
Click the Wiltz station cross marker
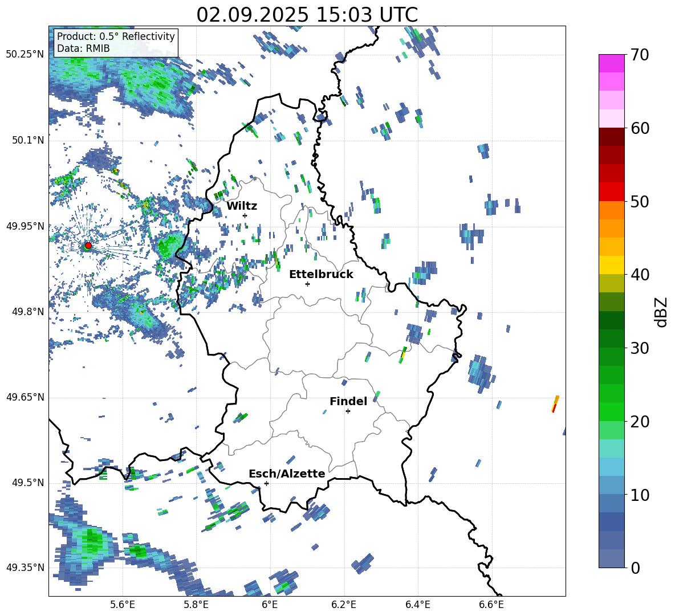[x=245, y=215]
